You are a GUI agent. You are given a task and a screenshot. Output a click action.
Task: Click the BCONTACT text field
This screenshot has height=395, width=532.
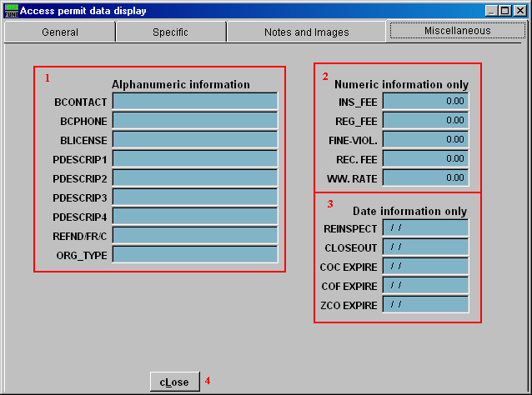click(x=195, y=101)
